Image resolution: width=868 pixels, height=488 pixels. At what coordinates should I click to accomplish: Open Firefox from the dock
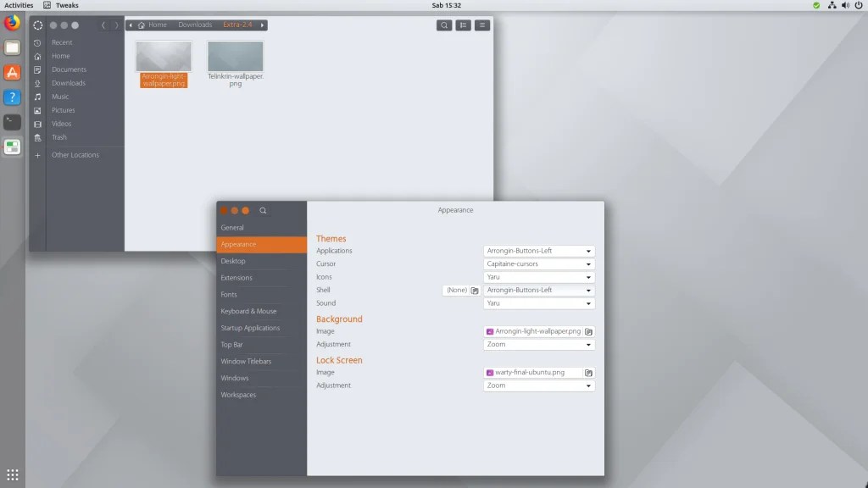pyautogui.click(x=12, y=23)
